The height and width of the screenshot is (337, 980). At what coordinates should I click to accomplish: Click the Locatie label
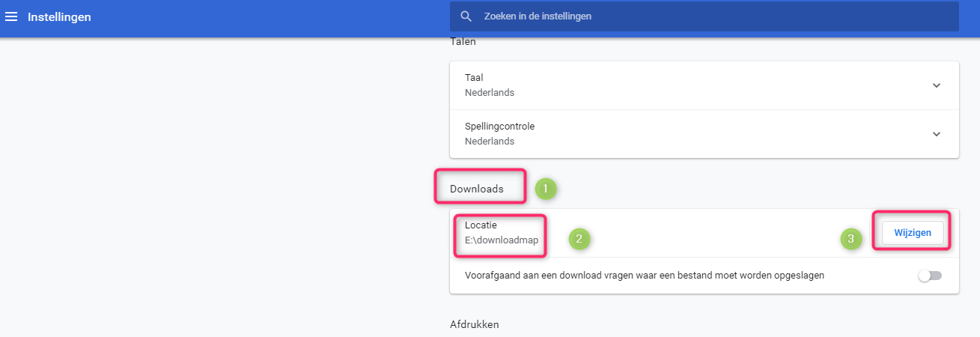pos(481,225)
